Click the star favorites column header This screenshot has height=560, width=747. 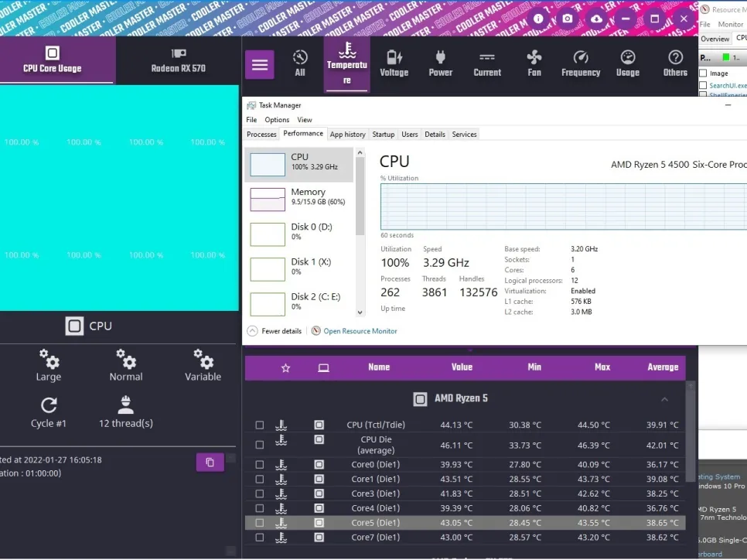[x=286, y=368]
